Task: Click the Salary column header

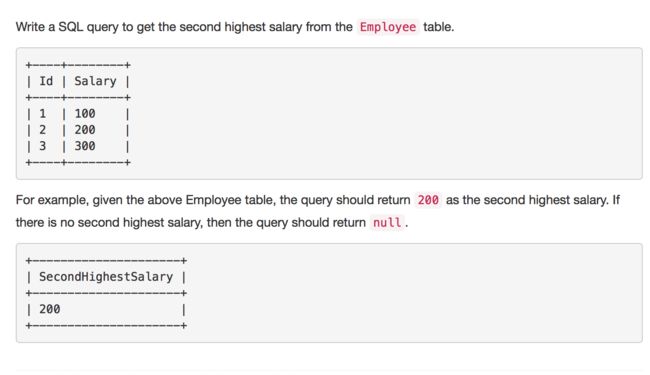Action: 95,81
